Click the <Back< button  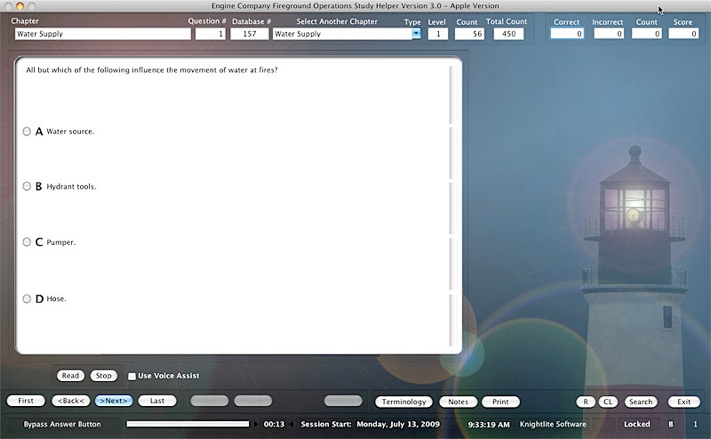[71, 401]
